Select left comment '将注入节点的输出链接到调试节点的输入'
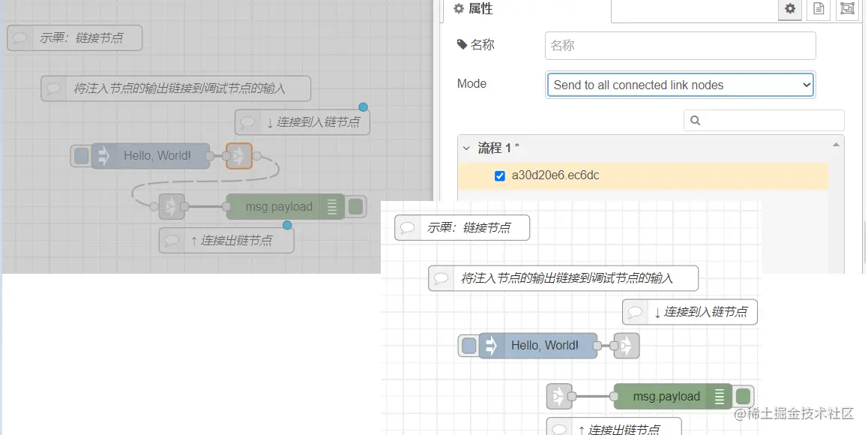Screen dimensions: 868x435 (176, 88)
